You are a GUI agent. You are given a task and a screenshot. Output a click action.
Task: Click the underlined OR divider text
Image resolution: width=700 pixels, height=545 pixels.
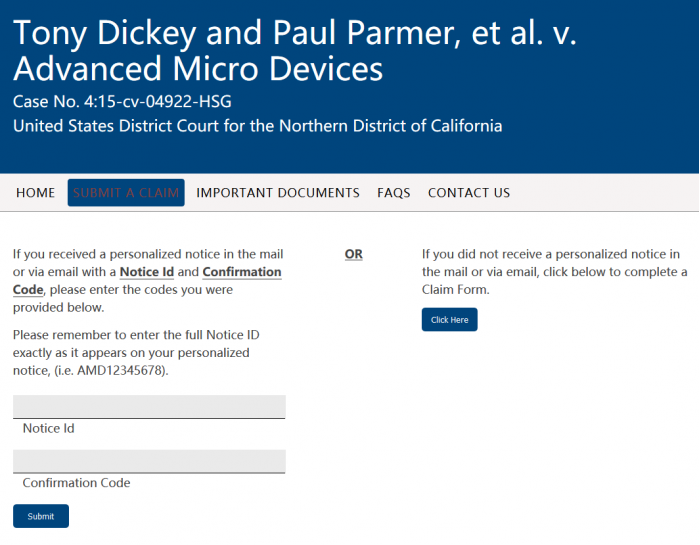(x=354, y=254)
